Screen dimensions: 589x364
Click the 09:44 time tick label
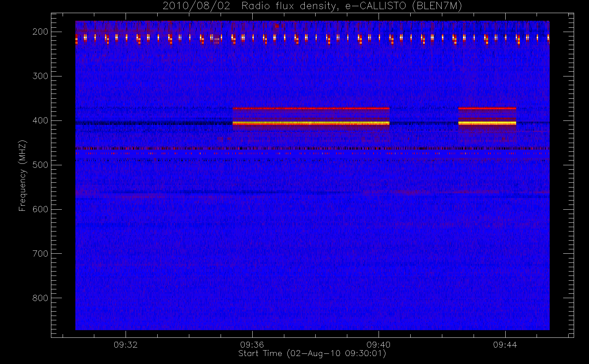tap(505, 345)
